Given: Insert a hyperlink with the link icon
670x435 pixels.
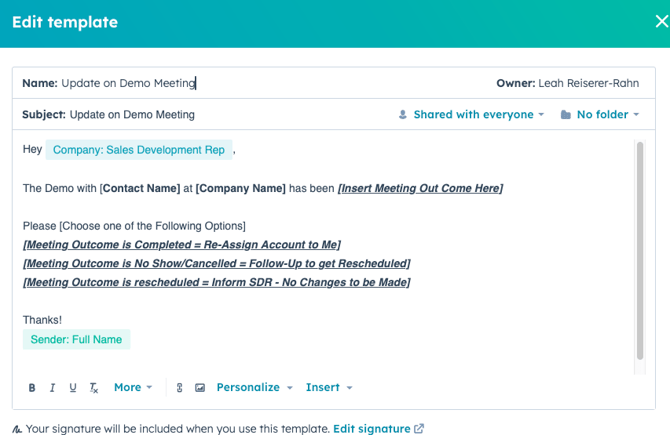Looking at the screenshot, I should (179, 388).
